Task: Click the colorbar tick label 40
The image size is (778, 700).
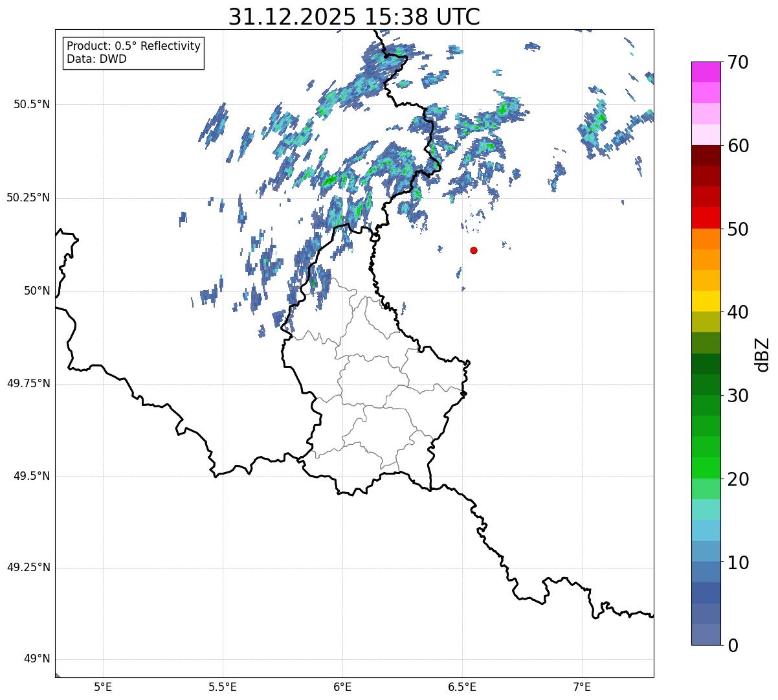Action: click(x=739, y=313)
